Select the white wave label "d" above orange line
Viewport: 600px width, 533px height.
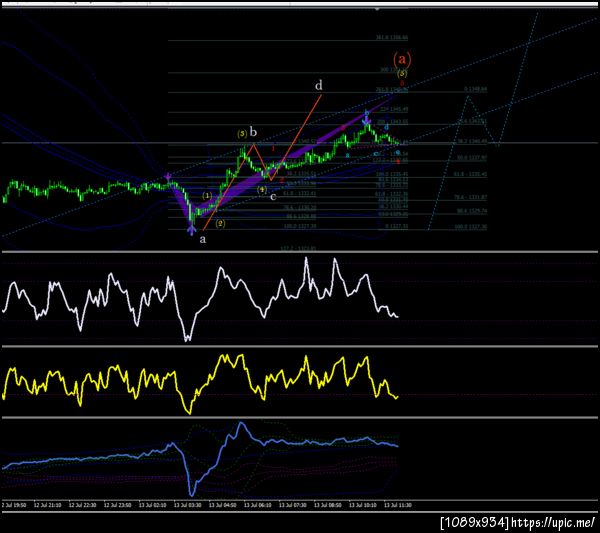[x=318, y=85]
